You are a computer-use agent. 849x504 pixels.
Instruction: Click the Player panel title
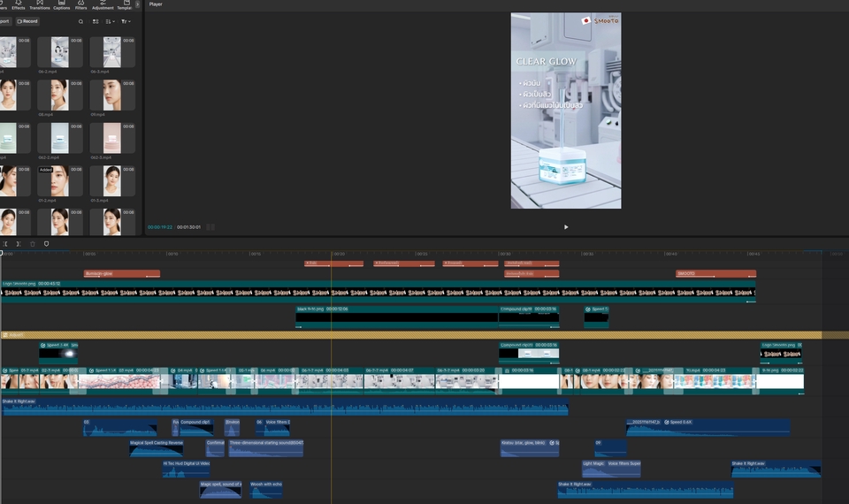click(x=156, y=4)
